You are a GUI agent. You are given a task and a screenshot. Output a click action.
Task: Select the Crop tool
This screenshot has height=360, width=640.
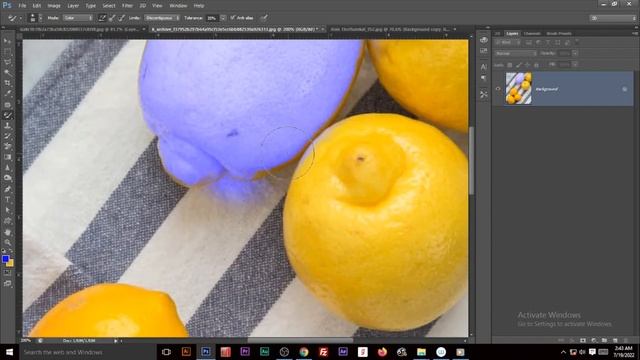7,83
